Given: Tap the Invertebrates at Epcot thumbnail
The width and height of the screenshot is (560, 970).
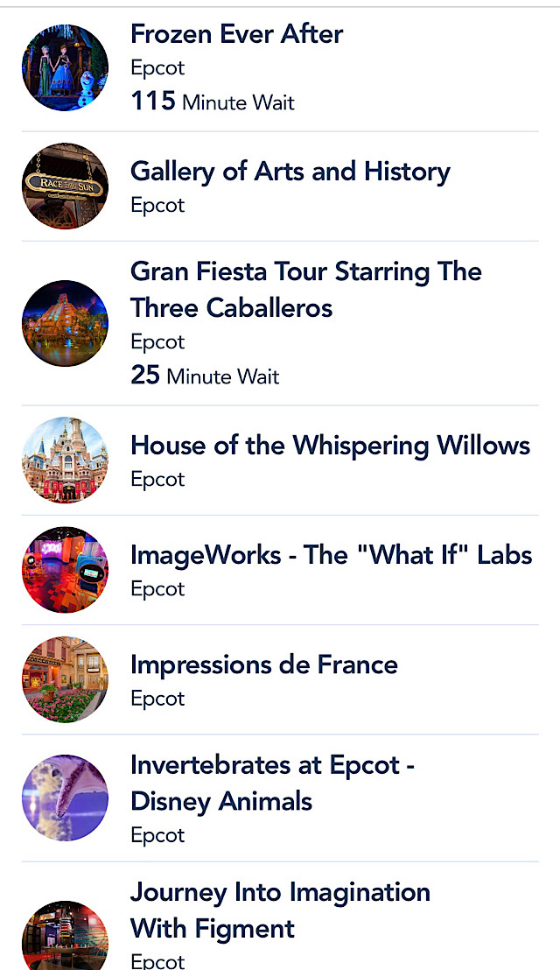Looking at the screenshot, I should pos(65,798).
